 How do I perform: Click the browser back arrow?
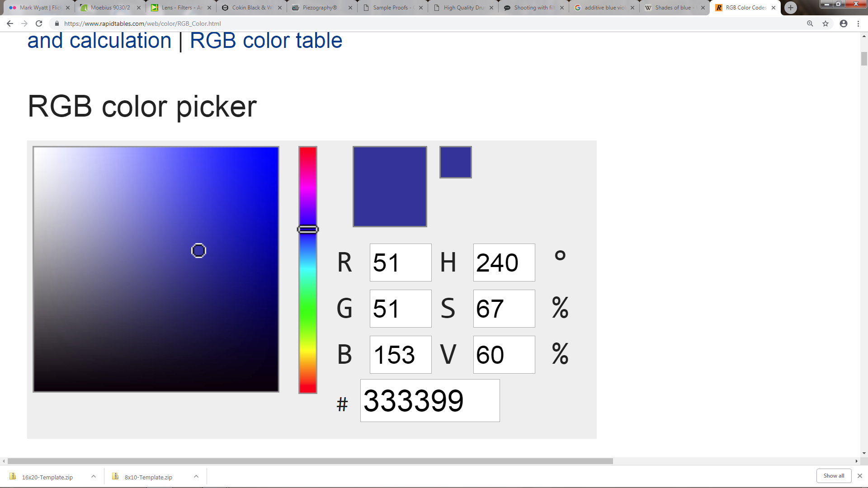[x=10, y=23]
